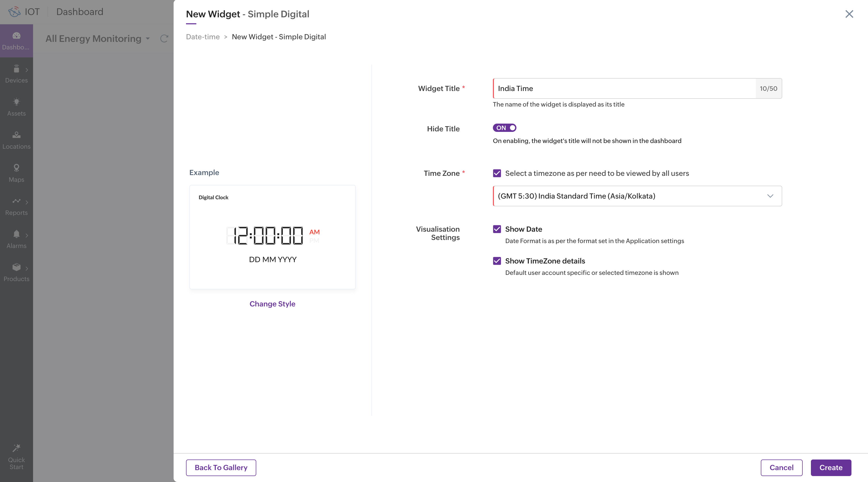Open the Reports chart icon
Image resolution: width=868 pixels, height=482 pixels.
point(16,201)
